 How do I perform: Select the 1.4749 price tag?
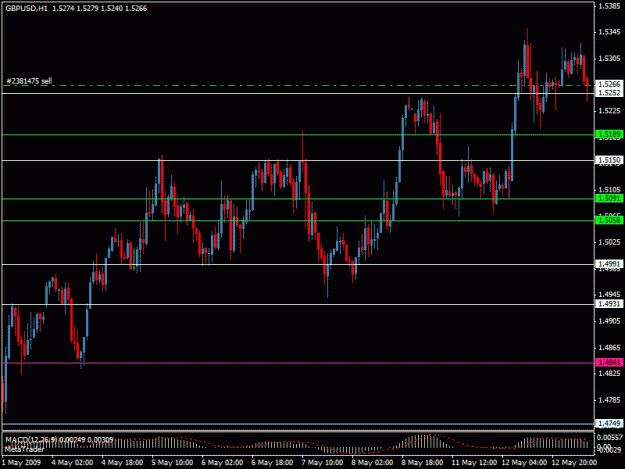click(x=609, y=423)
